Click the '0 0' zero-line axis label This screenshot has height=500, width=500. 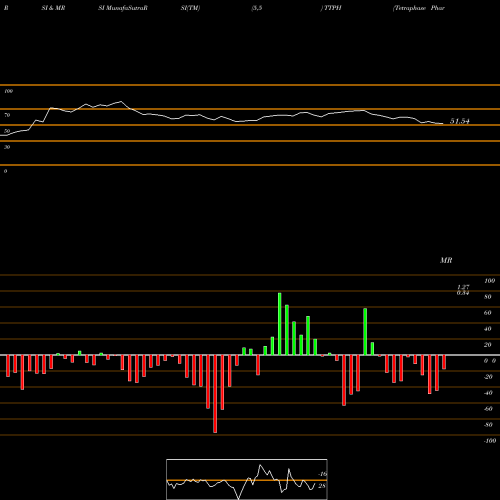pos(490,361)
